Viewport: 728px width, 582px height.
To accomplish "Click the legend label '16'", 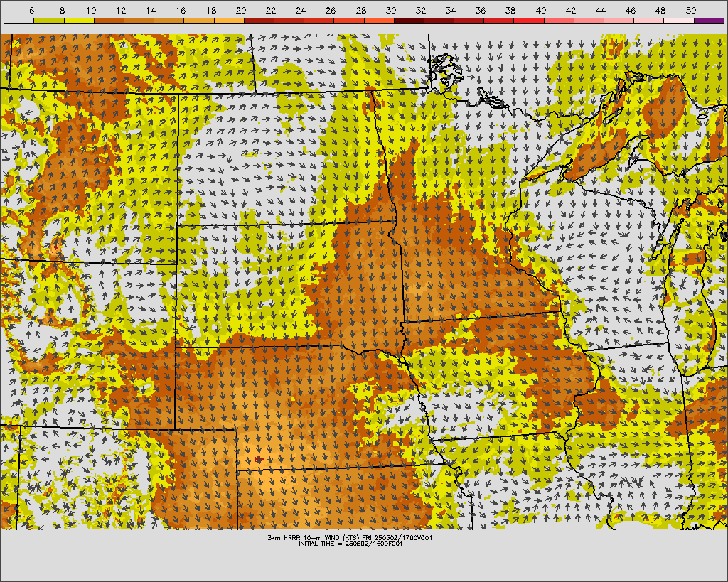I will [181, 10].
